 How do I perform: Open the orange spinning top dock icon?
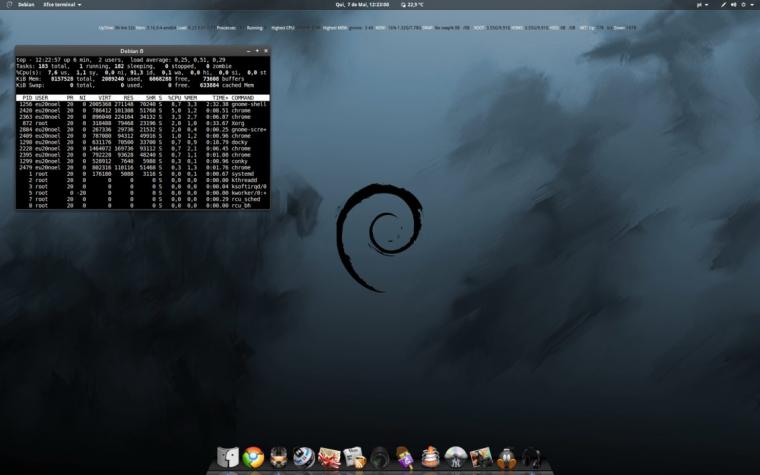pos(430,458)
